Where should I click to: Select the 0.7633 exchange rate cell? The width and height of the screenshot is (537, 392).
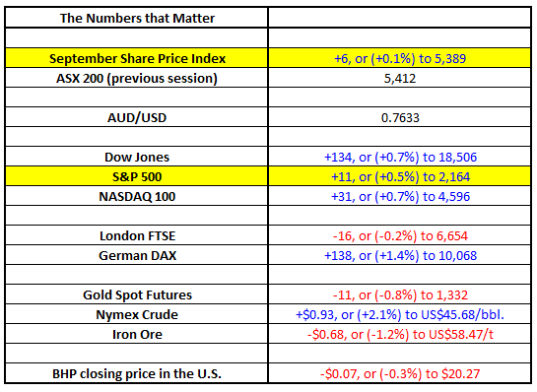tap(400, 117)
